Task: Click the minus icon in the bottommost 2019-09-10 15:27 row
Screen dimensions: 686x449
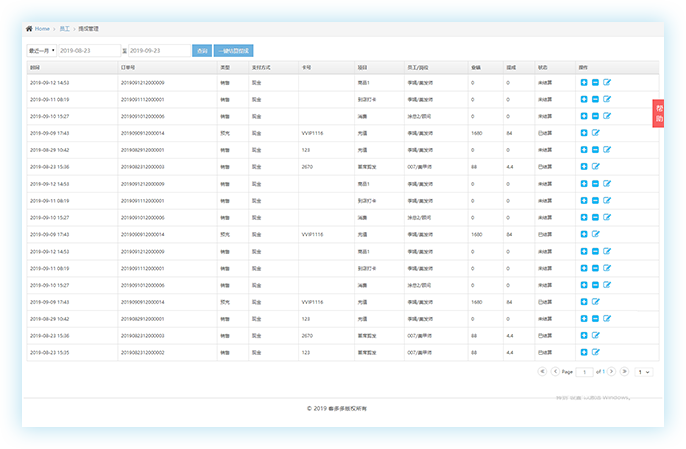Action: [595, 285]
